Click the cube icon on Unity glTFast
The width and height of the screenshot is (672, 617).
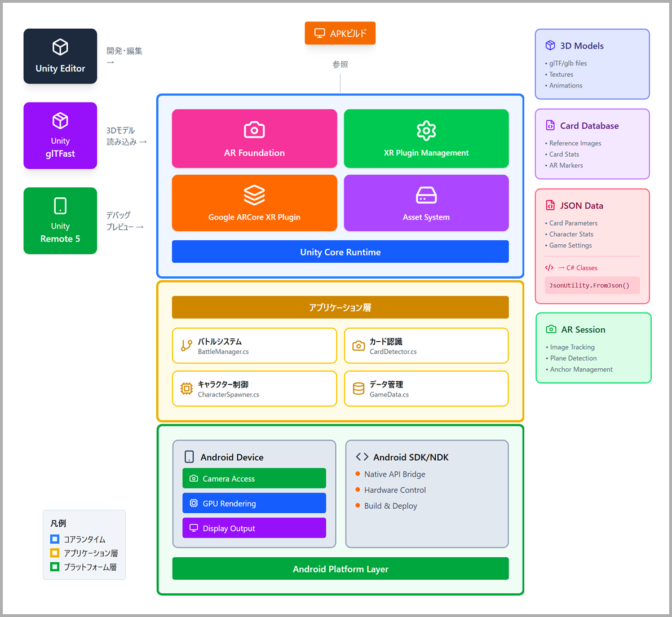(60, 121)
